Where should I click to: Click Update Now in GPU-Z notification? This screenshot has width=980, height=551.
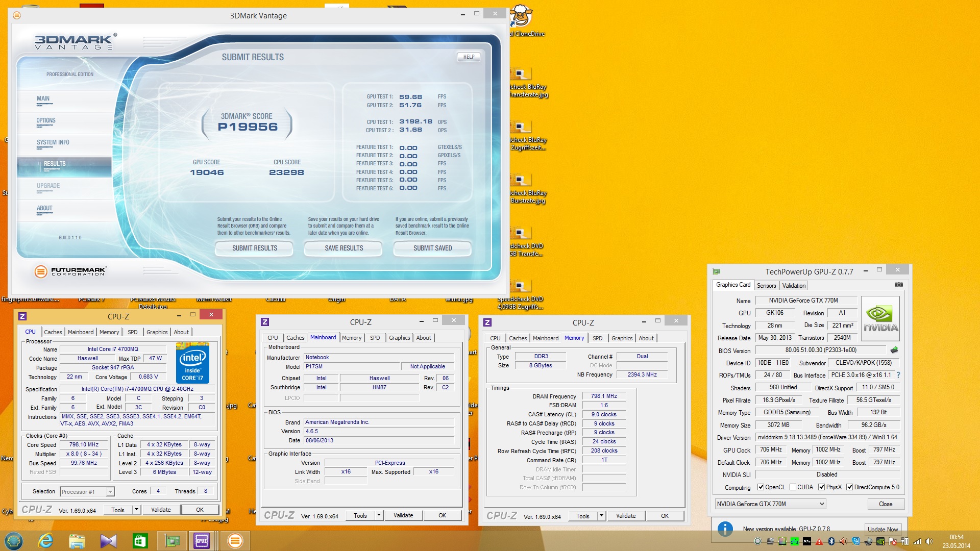pos(883,529)
